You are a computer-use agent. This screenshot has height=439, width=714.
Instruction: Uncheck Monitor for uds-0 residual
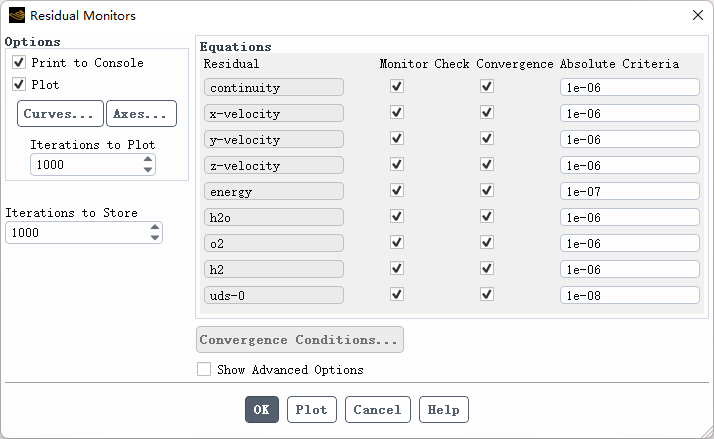(x=397, y=294)
